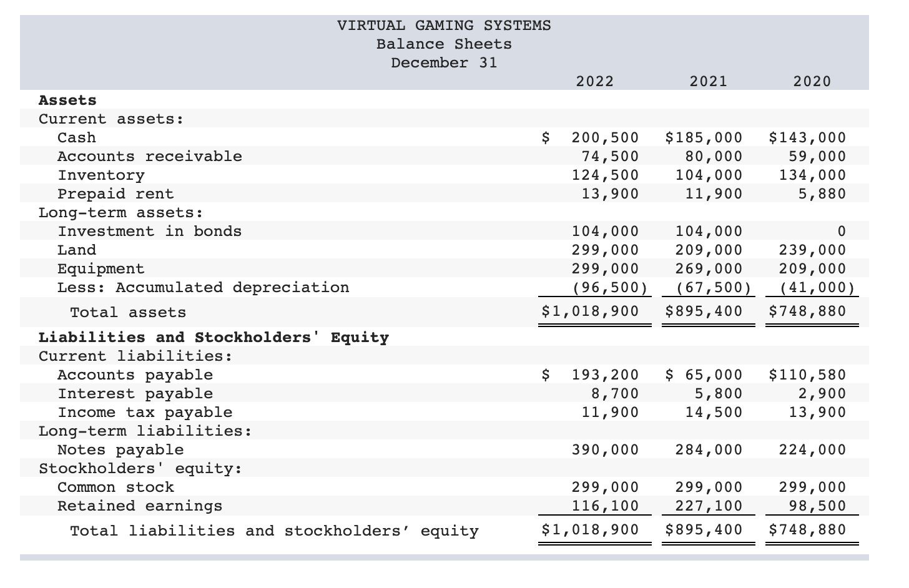This screenshot has height=588, width=909.
Task: Select Prepaid rent 2020 value 5,880
Action: coord(823,194)
